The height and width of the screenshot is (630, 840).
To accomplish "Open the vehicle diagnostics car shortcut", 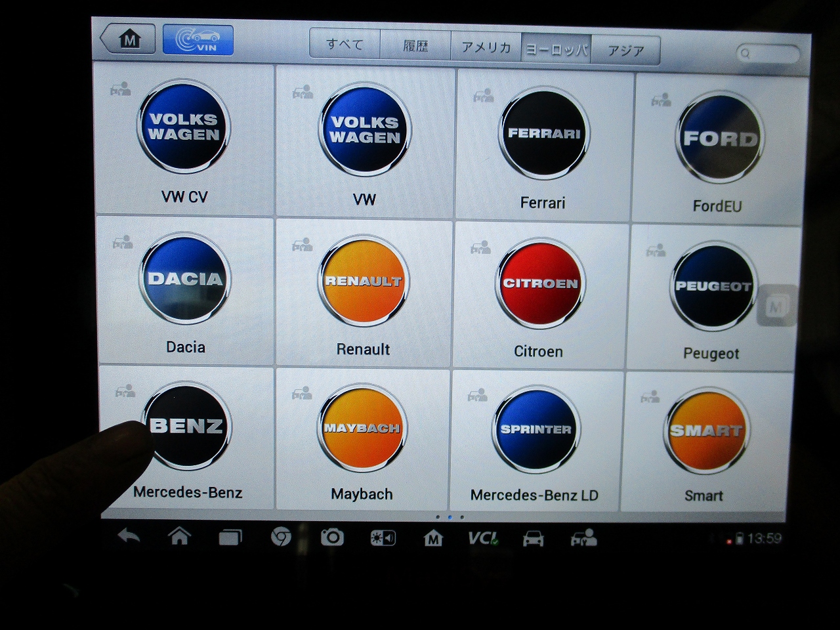I will pyautogui.click(x=533, y=539).
